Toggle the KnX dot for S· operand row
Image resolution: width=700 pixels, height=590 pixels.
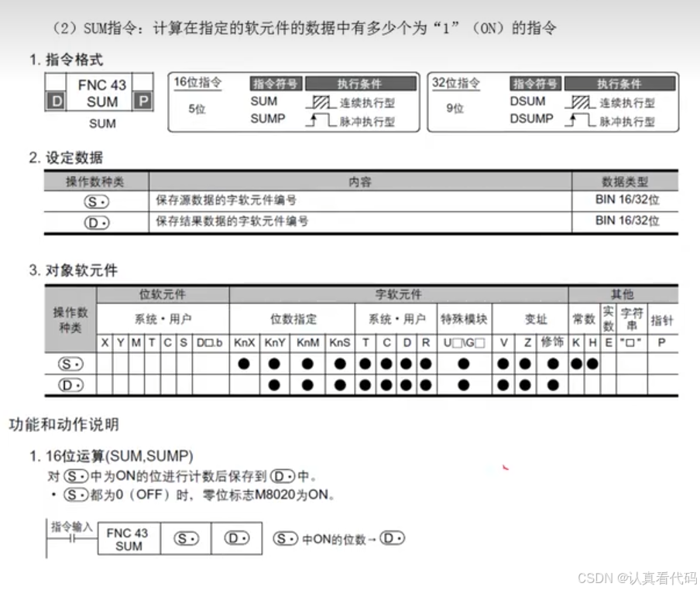point(242,365)
